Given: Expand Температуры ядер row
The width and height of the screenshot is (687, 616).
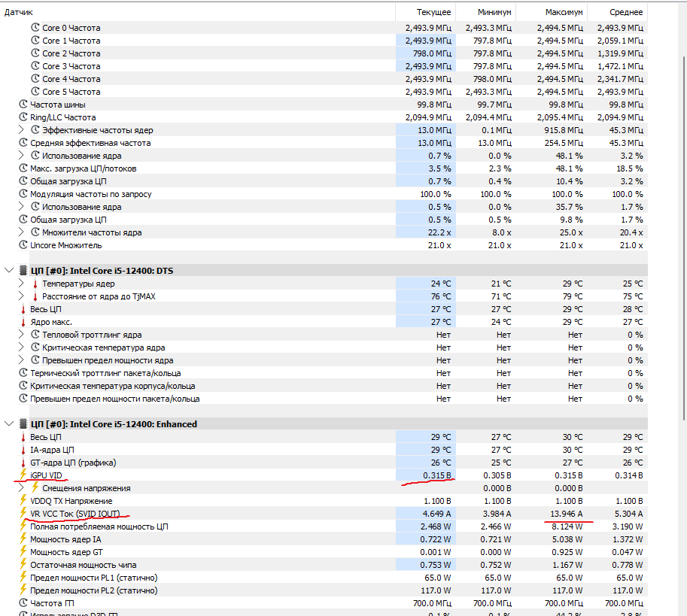Looking at the screenshot, I should (21, 284).
